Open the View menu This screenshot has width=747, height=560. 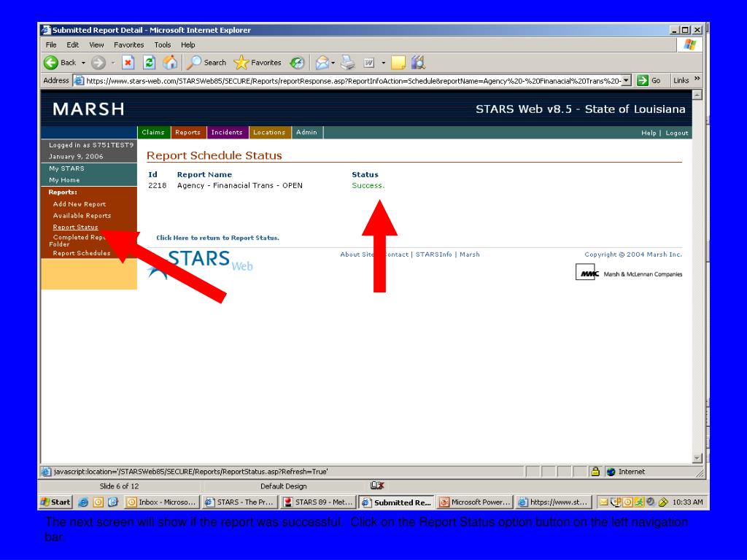tap(96, 44)
